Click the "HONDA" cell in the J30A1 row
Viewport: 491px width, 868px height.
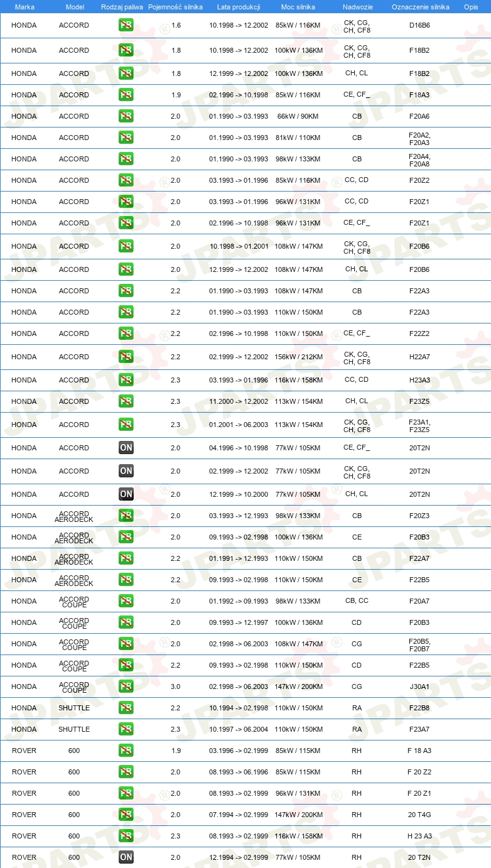coord(24,686)
